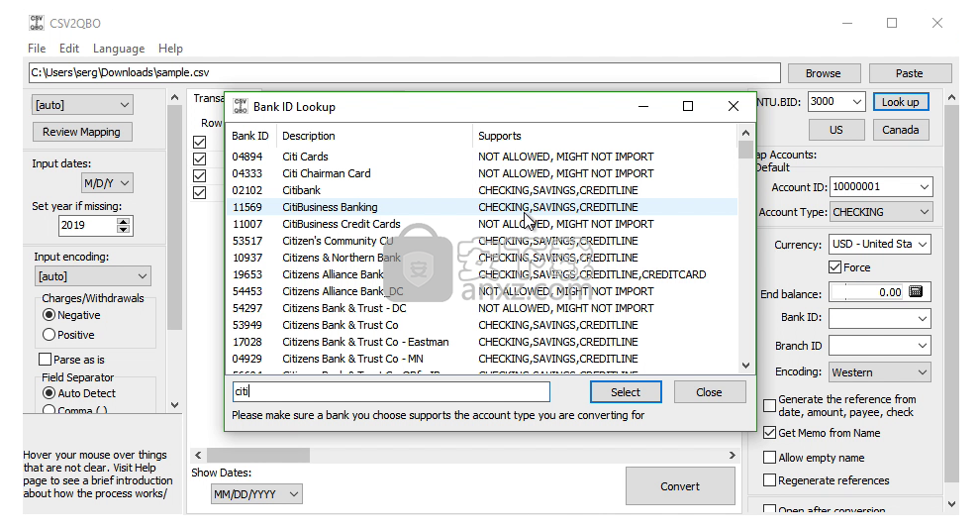Screen dimensions: 980x528
Task: Open the M/D/Y input dates dropdown
Action: (107, 183)
